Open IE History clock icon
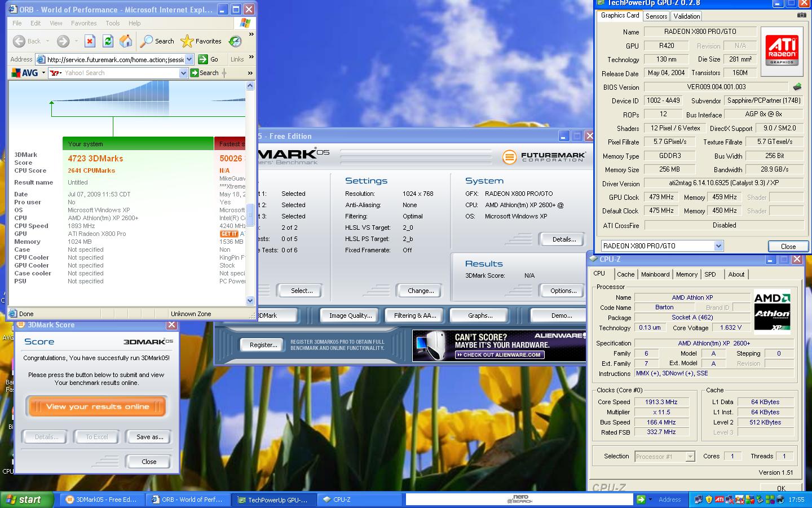The image size is (812, 508). click(235, 41)
